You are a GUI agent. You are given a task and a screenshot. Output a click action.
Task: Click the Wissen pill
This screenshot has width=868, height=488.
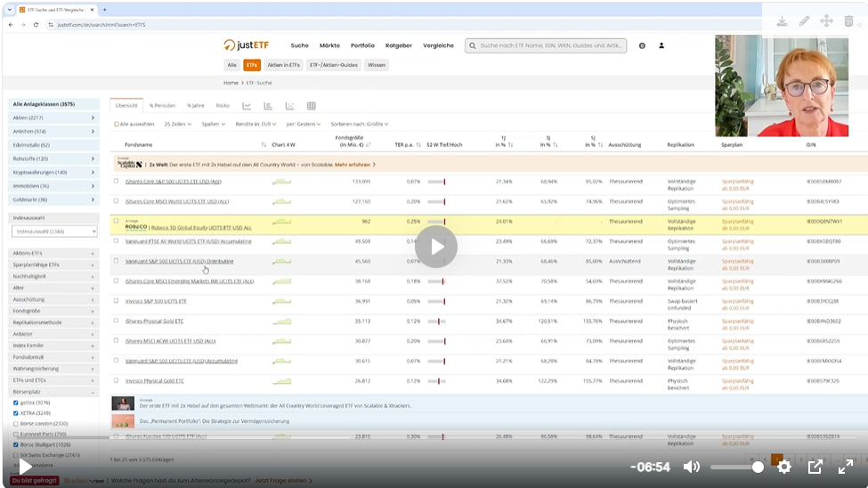click(x=377, y=65)
